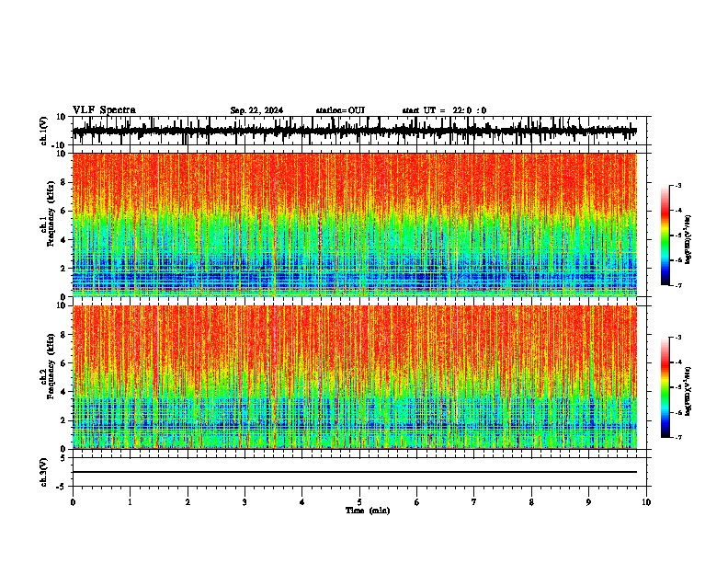Select the date label "Sep. 22, 2024"
The height and width of the screenshot is (563, 728).
(256, 110)
